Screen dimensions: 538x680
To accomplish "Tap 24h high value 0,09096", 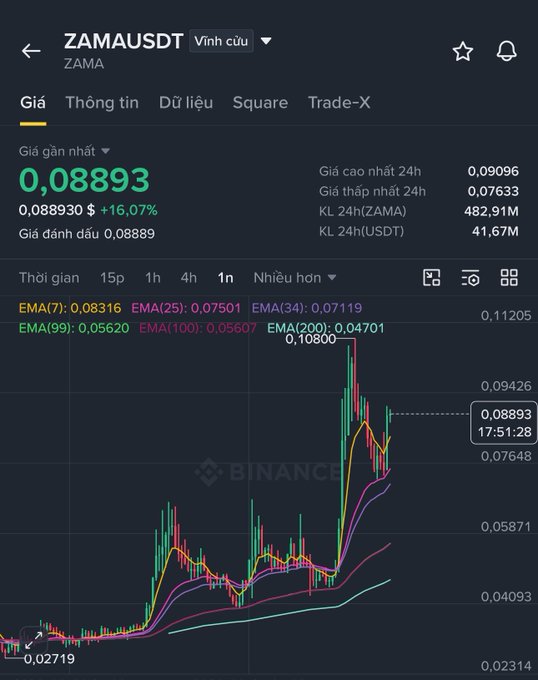I will [493, 171].
